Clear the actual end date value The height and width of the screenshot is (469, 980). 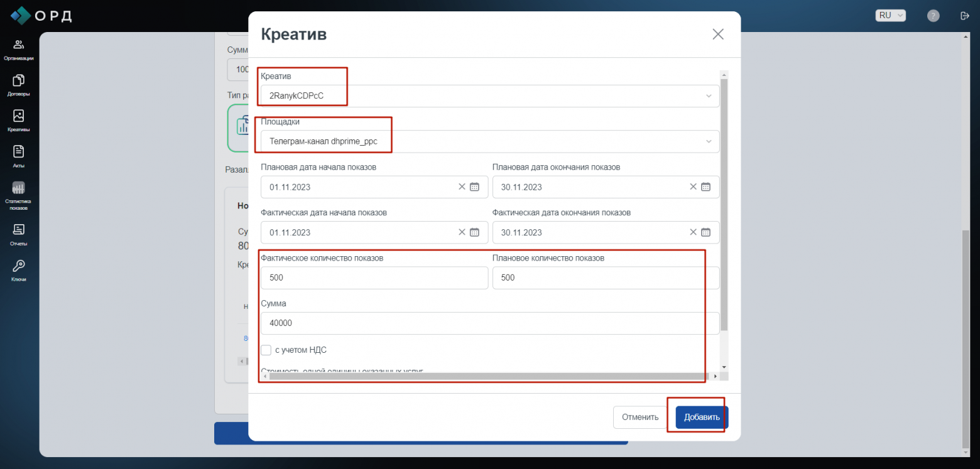pos(693,232)
